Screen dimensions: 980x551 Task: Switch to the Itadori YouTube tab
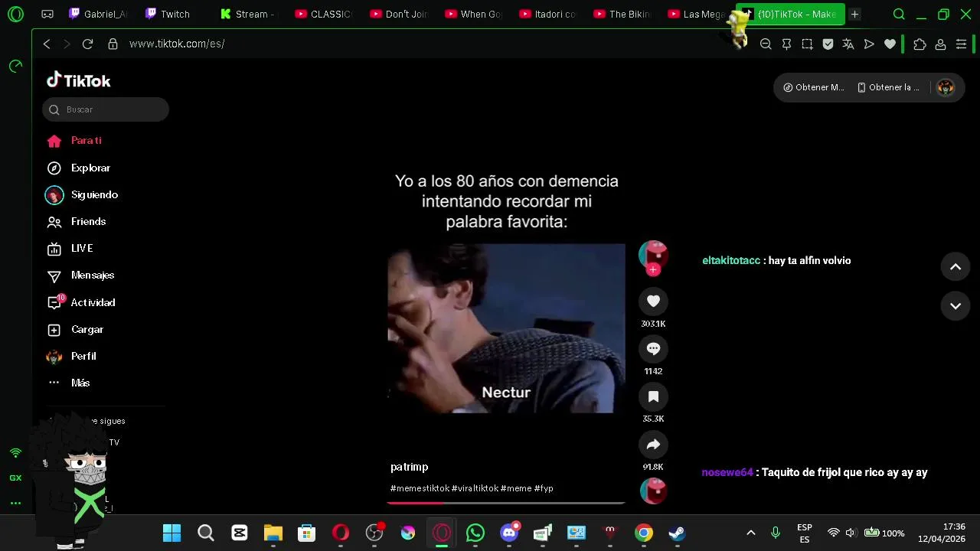click(x=548, y=14)
